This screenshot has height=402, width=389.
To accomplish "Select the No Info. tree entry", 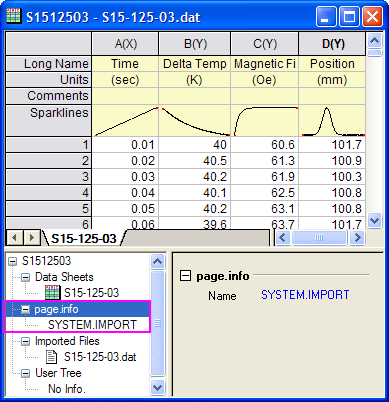I will [67, 389].
